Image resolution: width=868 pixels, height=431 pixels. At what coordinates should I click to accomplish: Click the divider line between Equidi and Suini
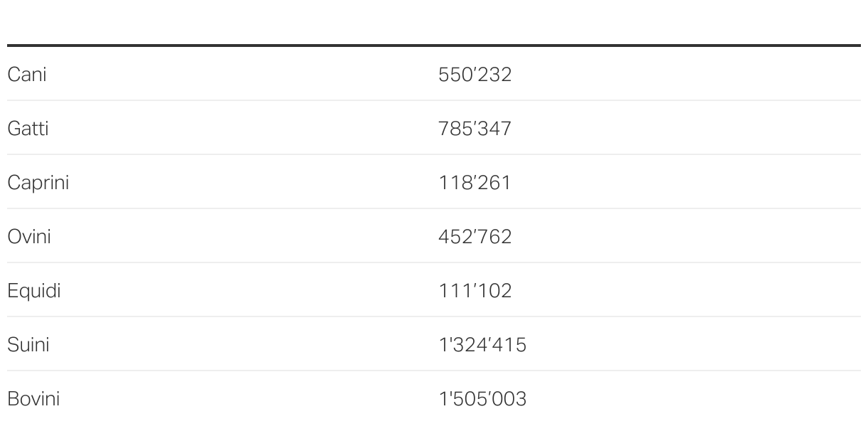[434, 316]
